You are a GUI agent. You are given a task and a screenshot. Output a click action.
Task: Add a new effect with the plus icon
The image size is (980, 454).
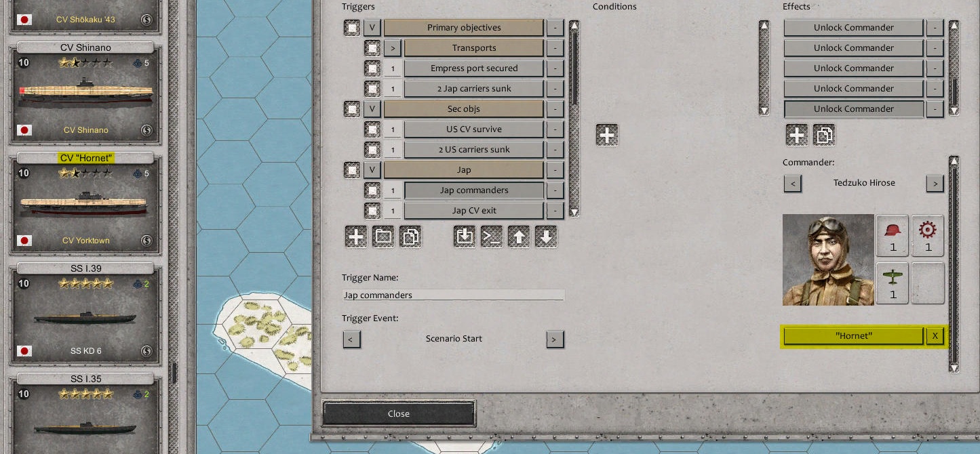[x=797, y=135]
